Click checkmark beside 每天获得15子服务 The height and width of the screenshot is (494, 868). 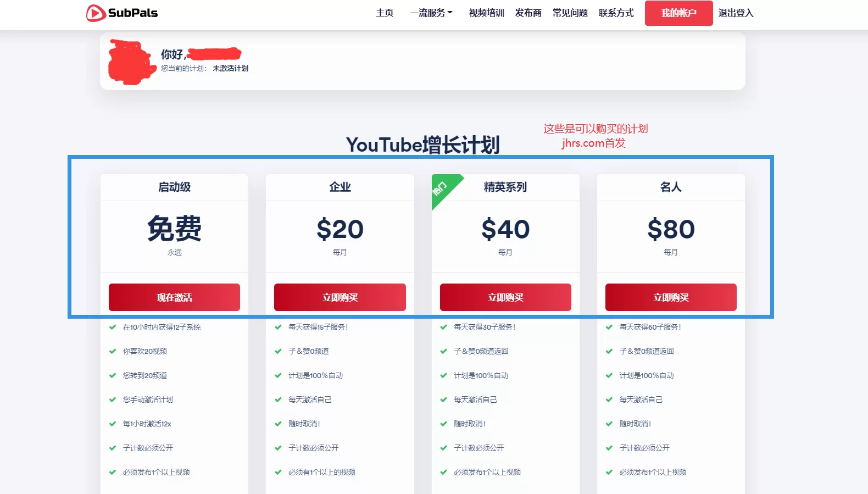pos(278,327)
